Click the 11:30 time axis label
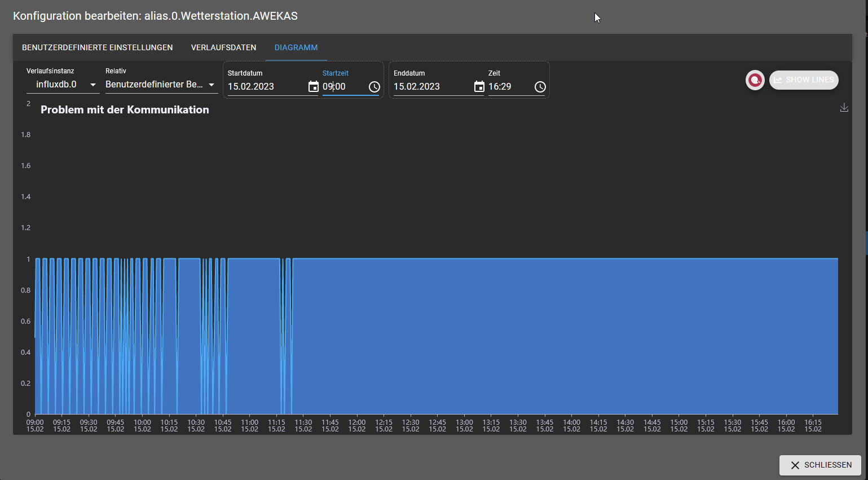This screenshot has height=480, width=868. 303,426
